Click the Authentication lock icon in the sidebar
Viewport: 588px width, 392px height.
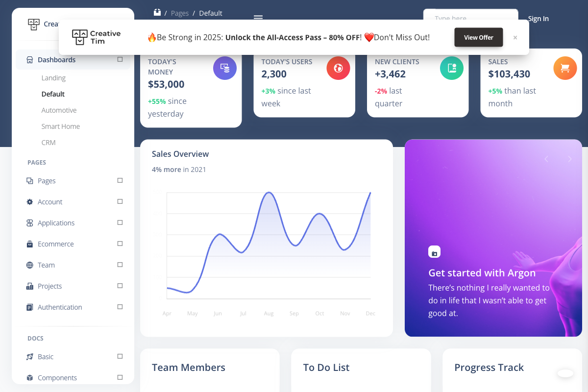pyautogui.click(x=29, y=307)
